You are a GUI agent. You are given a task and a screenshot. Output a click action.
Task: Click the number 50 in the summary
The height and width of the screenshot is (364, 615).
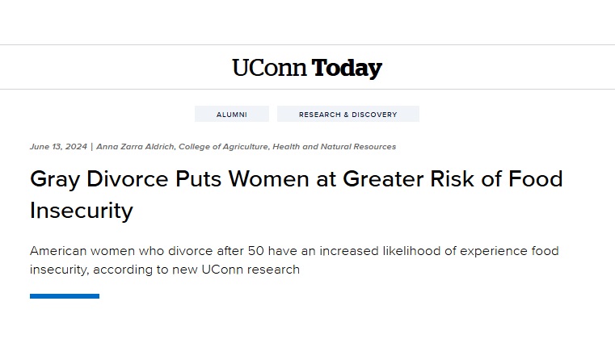point(255,251)
